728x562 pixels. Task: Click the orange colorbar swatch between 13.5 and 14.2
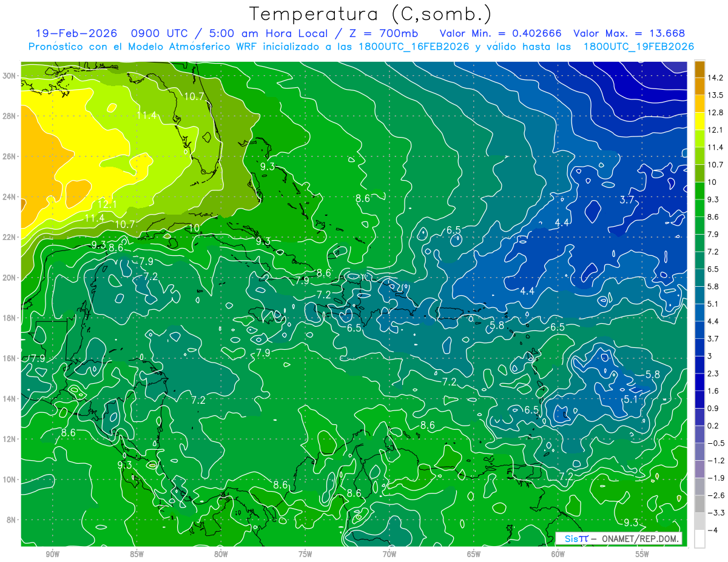[699, 87]
